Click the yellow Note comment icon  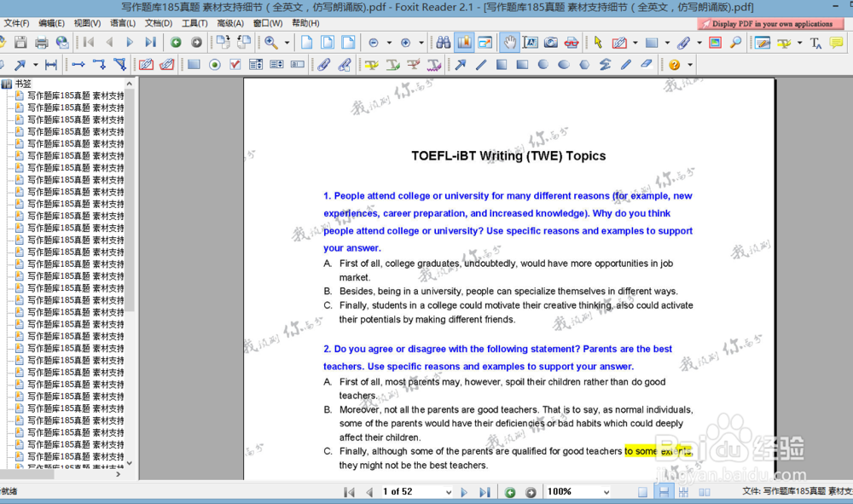point(837,43)
